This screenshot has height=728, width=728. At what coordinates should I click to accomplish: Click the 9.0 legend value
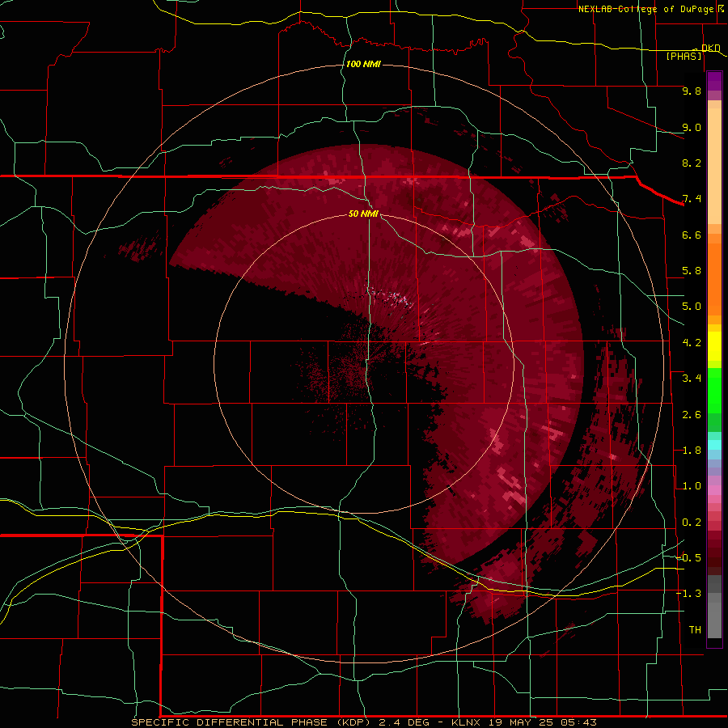click(692, 127)
